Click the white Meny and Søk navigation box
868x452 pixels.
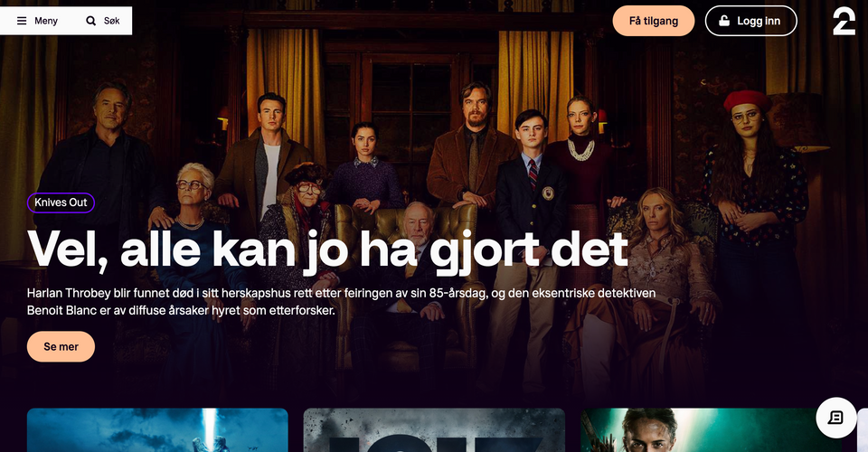[x=66, y=21]
